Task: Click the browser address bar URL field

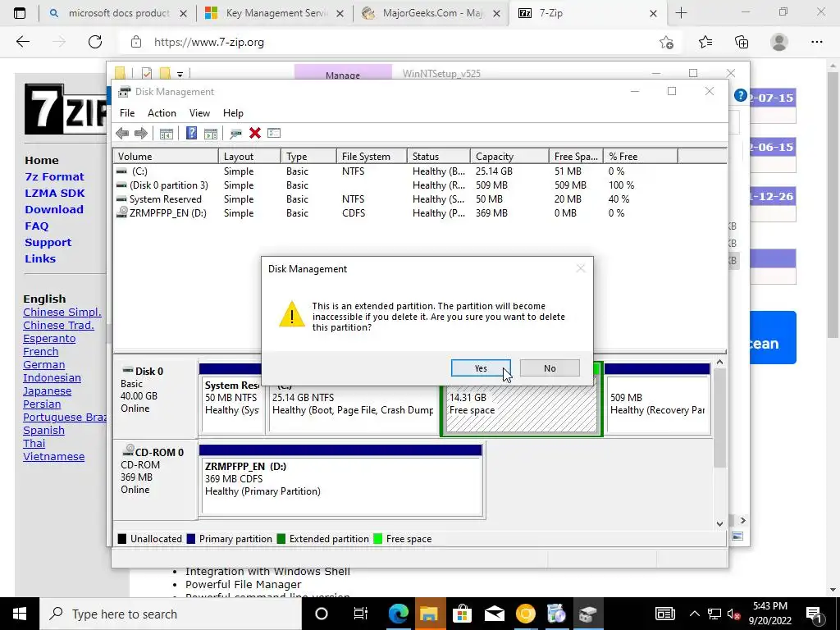Action: (396, 42)
